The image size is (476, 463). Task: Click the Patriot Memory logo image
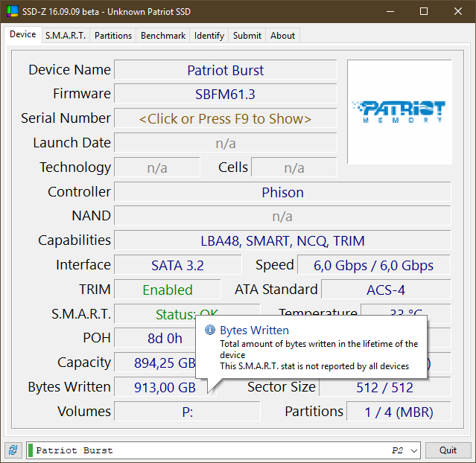(399, 112)
